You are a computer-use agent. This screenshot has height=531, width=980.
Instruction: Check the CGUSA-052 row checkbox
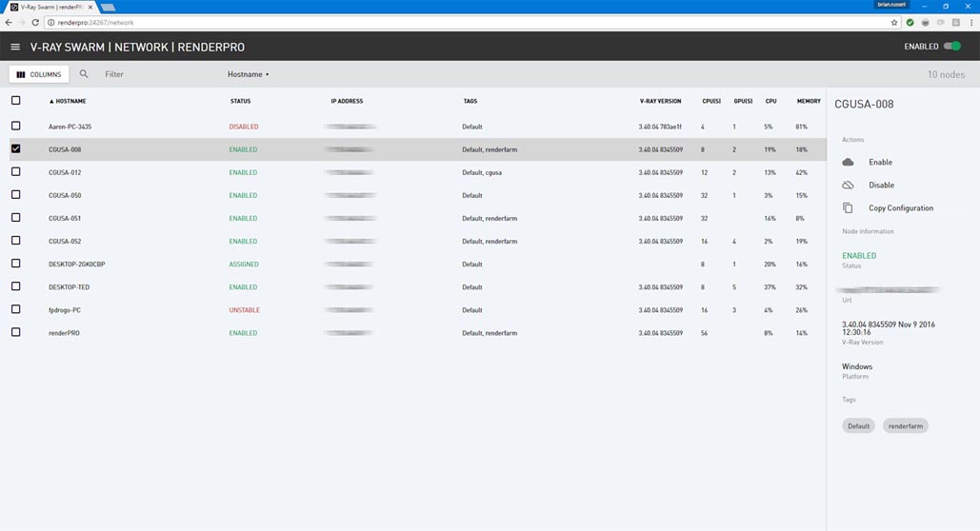[15, 241]
